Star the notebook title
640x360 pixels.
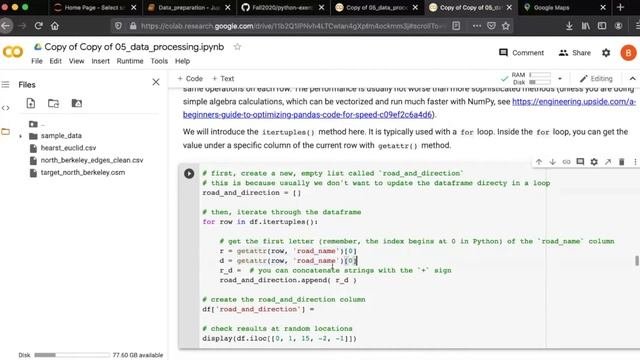pyautogui.click(x=237, y=47)
